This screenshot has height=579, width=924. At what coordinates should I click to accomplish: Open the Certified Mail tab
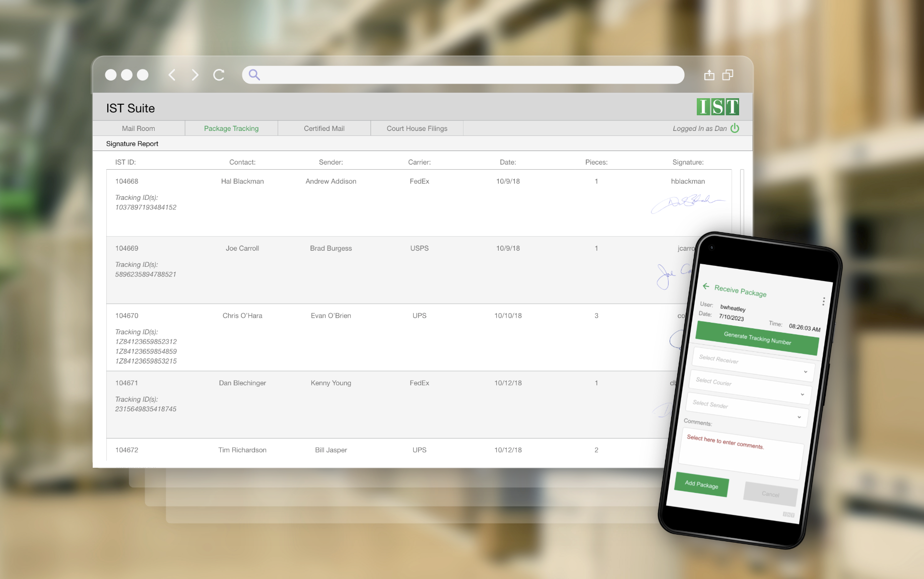(323, 128)
